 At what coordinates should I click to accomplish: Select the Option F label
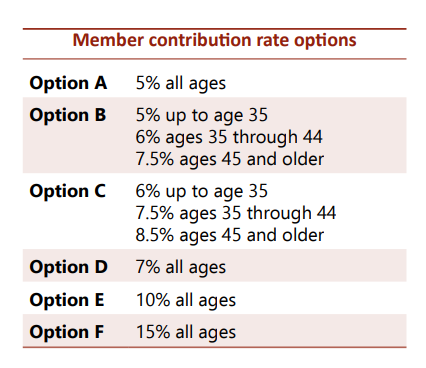pyautogui.click(x=67, y=332)
